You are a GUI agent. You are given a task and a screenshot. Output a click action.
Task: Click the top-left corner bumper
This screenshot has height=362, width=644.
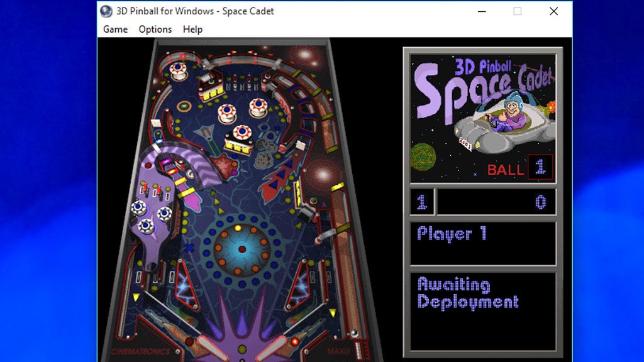(178, 71)
